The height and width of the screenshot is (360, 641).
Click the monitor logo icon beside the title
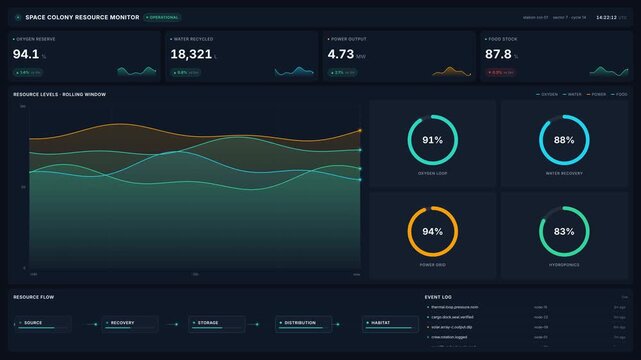coord(18,18)
